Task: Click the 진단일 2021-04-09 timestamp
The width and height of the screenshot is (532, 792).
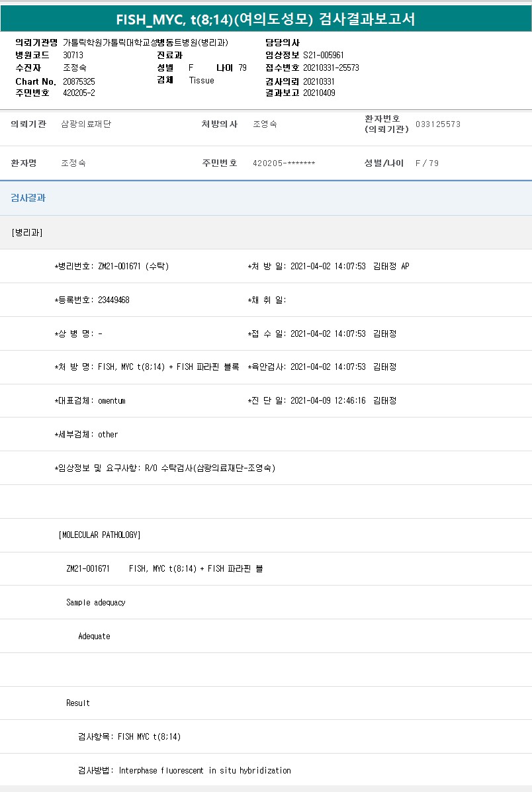Action: pyautogui.click(x=328, y=400)
